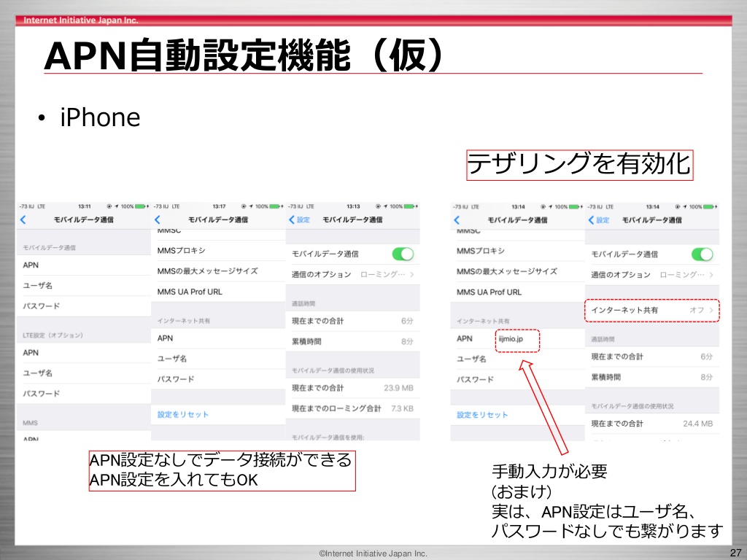Open the インターネット共有 オフ row chevron
The image size is (747, 560).
(x=711, y=310)
